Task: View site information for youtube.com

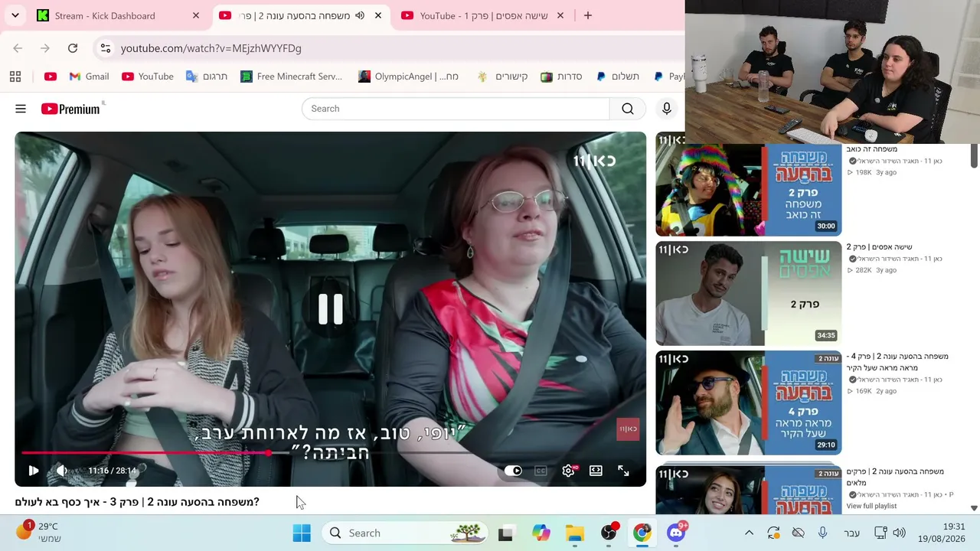Action: click(x=106, y=48)
